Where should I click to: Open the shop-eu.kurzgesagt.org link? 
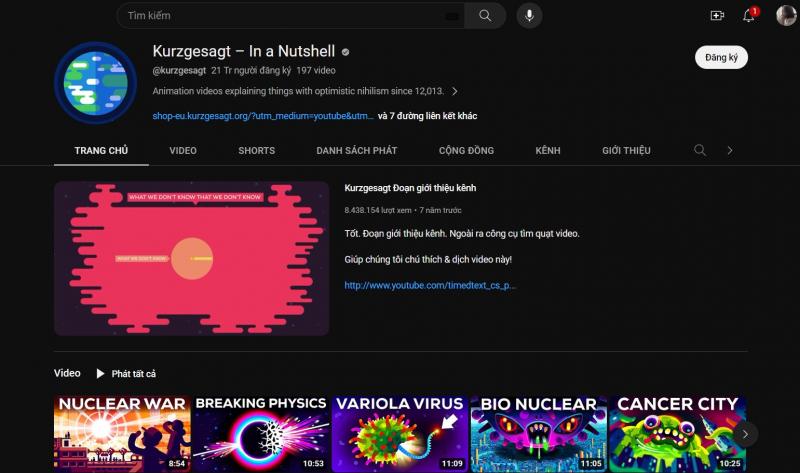263,116
